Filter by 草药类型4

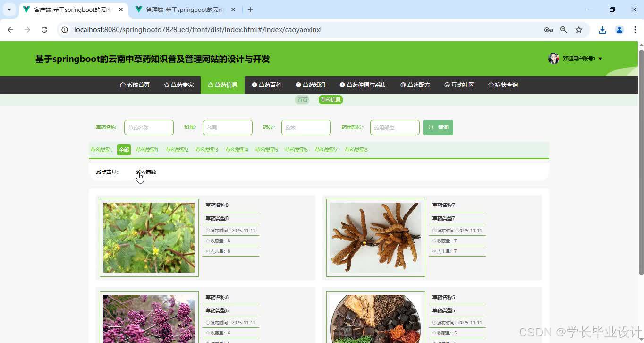(237, 150)
